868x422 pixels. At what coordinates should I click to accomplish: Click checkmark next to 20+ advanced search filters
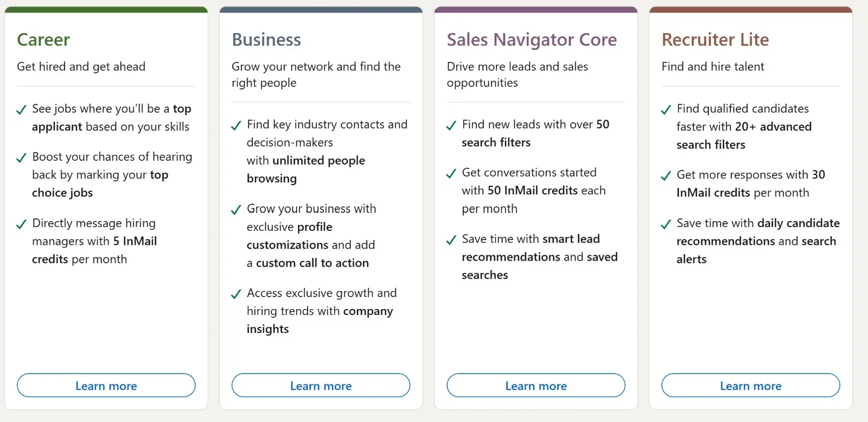click(x=666, y=110)
